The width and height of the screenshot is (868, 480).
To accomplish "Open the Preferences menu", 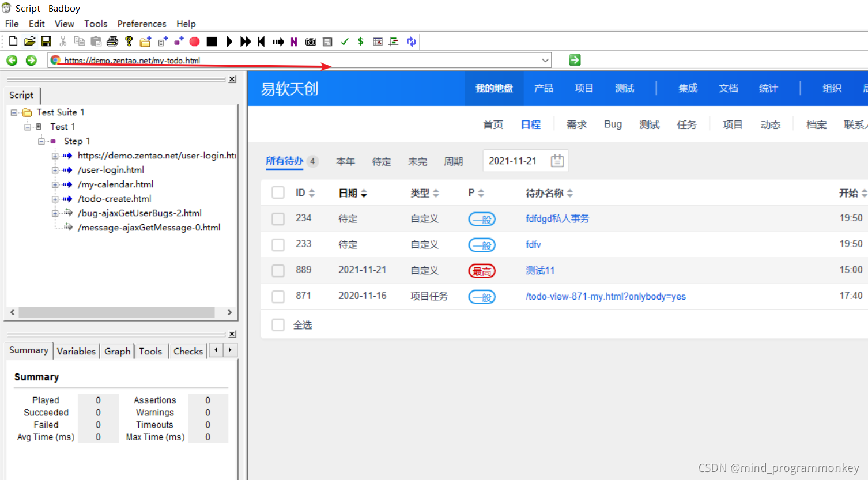I will point(141,24).
